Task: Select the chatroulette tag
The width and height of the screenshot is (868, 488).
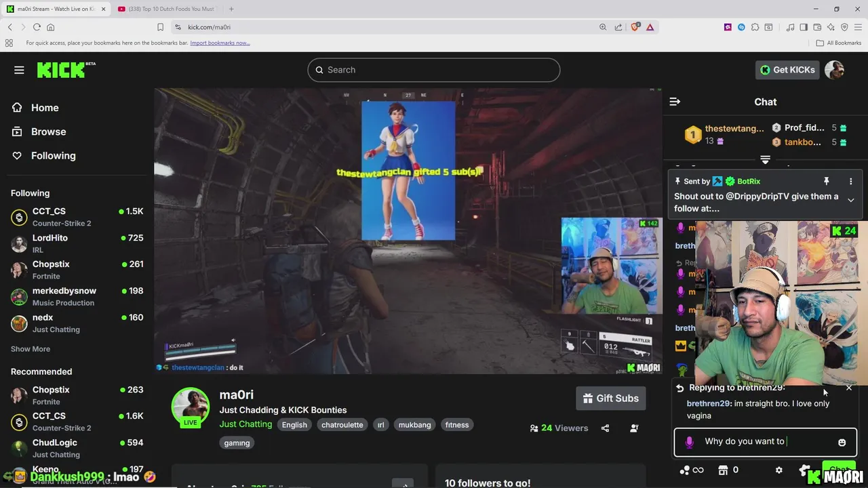Action: click(342, 425)
